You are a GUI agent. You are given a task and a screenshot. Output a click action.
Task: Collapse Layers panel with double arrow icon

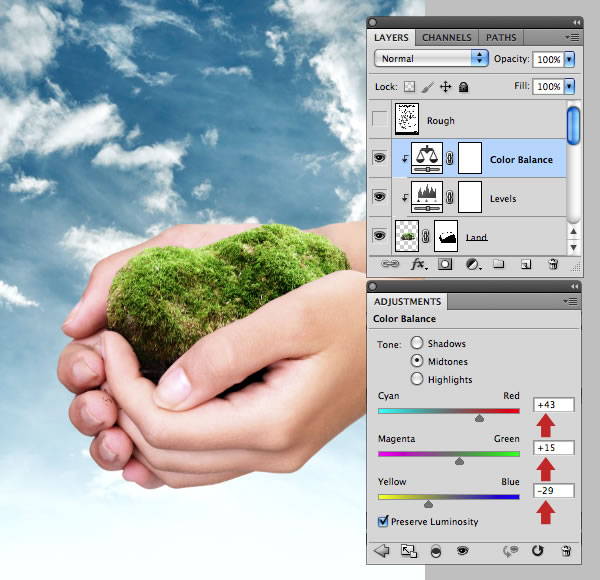[576, 23]
